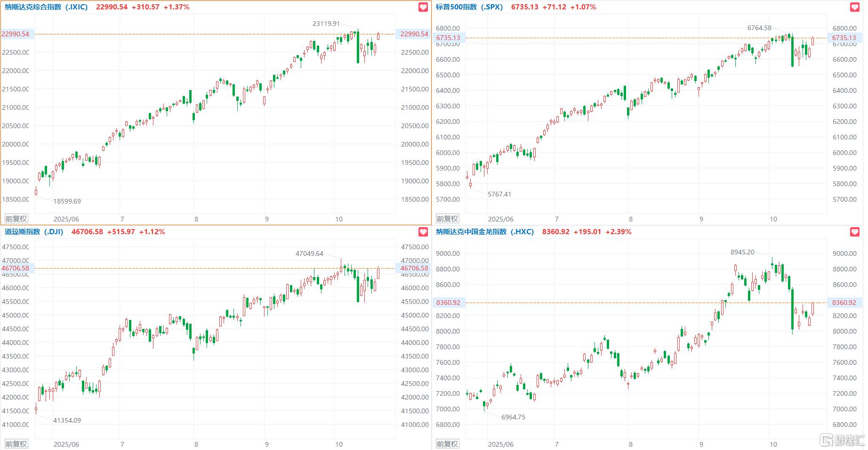Viewport: 868px width, 450px height.
Task: Select 2025/06 date label on Dow Jones chart
Action: tap(66, 444)
